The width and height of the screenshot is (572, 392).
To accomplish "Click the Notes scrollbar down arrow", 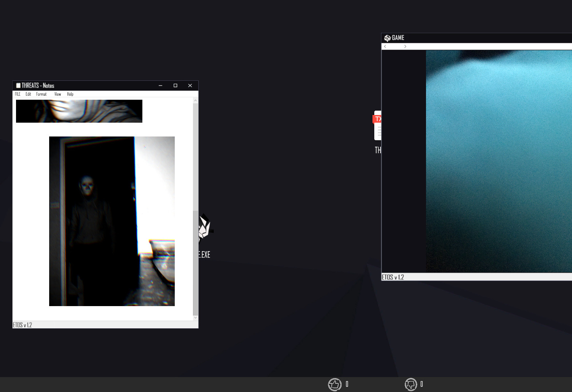I will 196,317.
